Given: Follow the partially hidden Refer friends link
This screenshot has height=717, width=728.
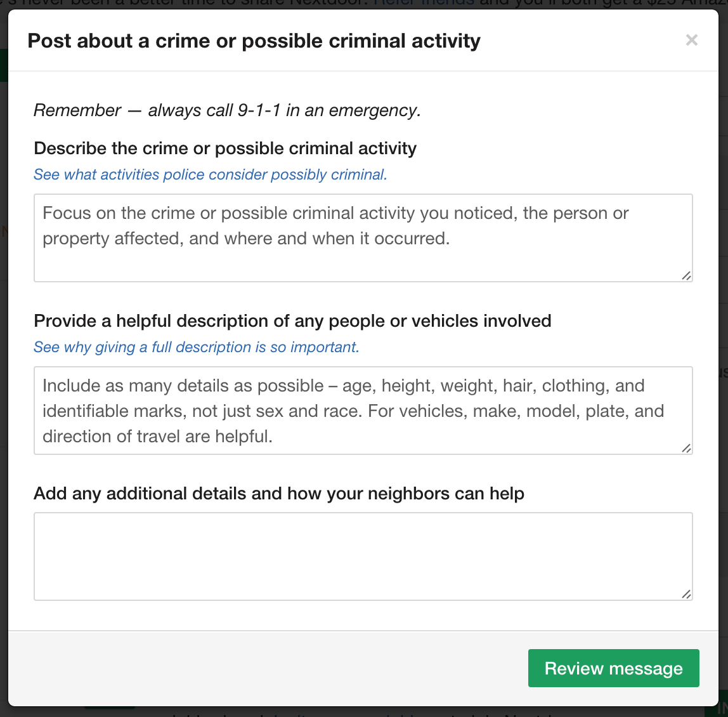Looking at the screenshot, I should [x=424, y=4].
